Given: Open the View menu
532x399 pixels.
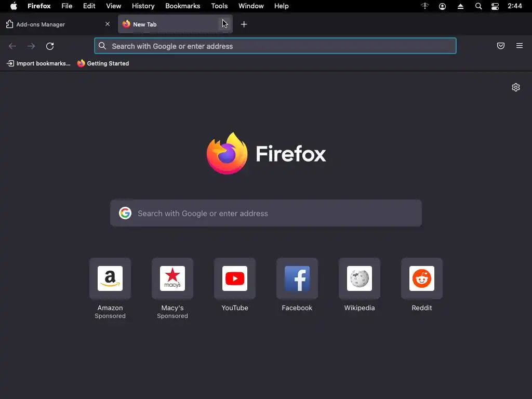Looking at the screenshot, I should tap(114, 6).
